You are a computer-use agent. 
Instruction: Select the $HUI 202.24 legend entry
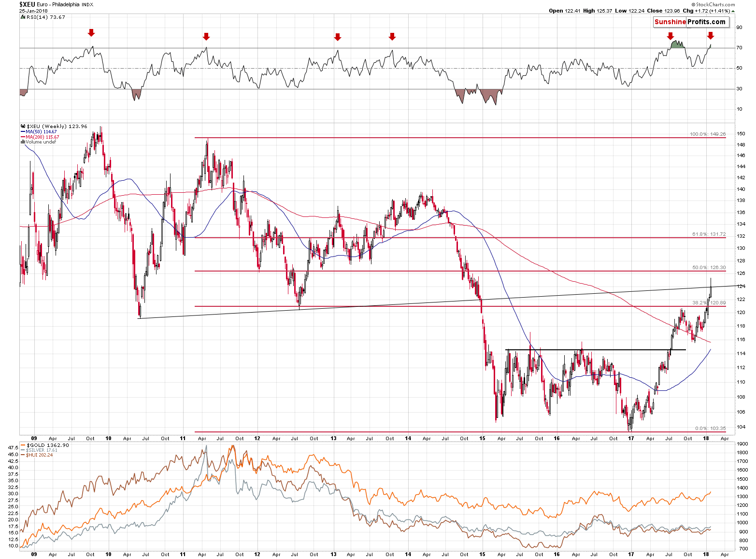(39, 455)
